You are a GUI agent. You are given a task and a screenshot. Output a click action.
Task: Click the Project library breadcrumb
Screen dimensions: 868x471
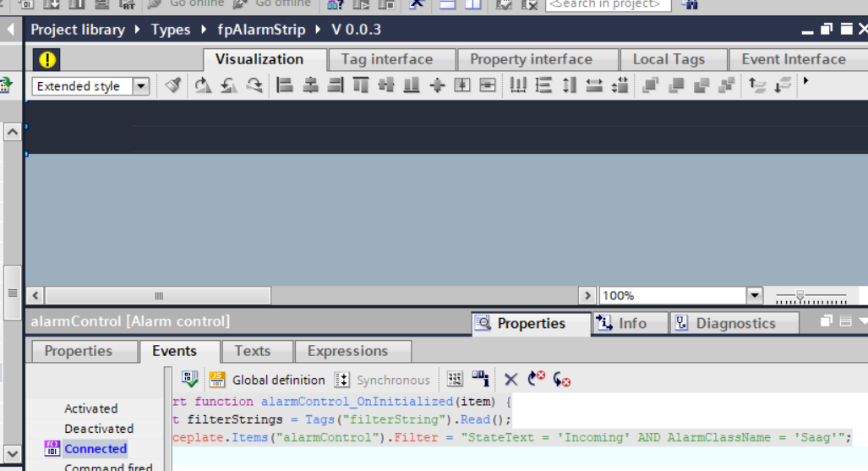78,30
